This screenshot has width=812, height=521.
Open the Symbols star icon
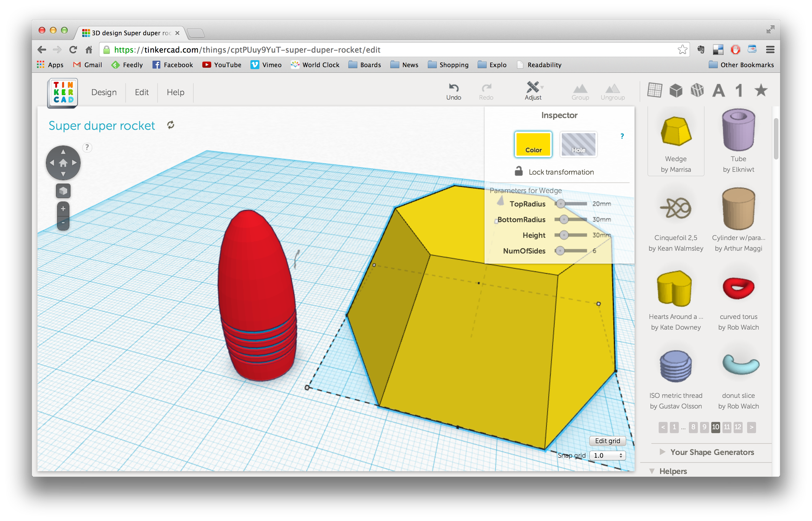pyautogui.click(x=760, y=90)
